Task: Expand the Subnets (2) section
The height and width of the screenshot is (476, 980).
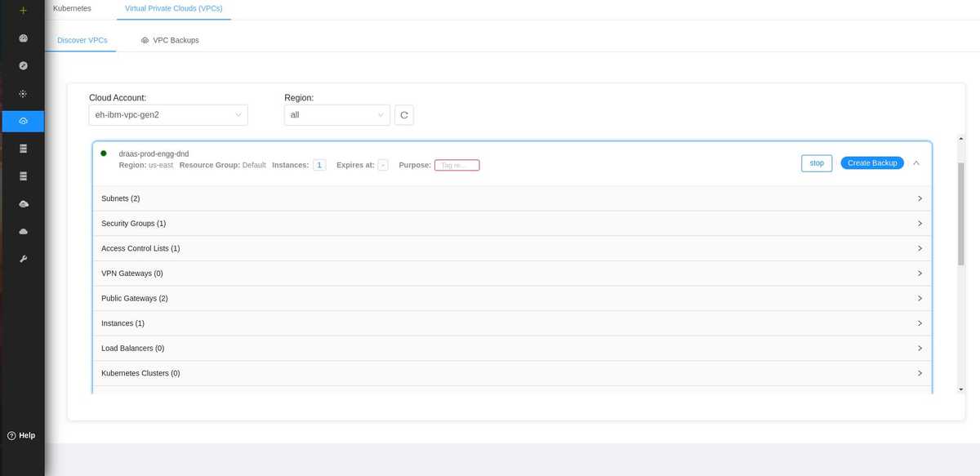Action: pyautogui.click(x=512, y=198)
